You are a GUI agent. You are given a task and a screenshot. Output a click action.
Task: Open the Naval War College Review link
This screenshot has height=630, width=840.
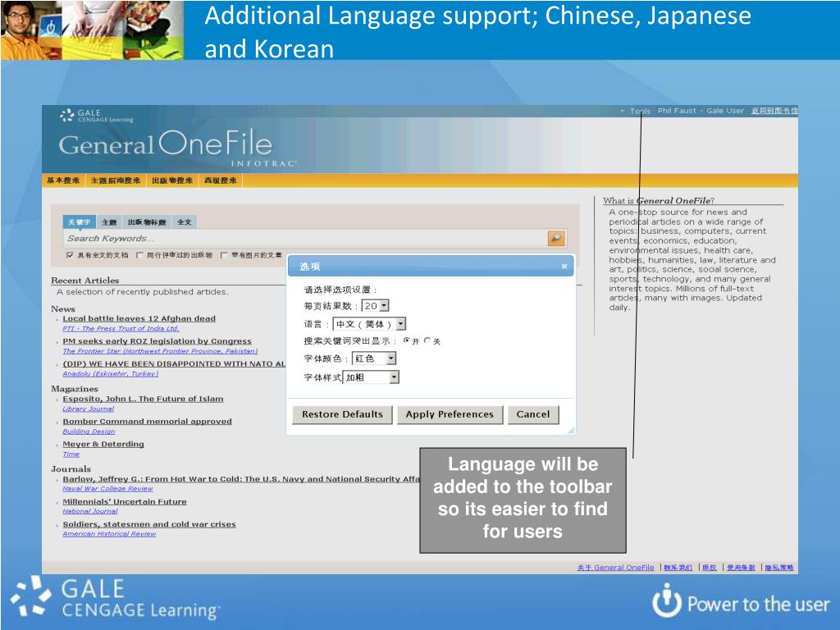tap(107, 489)
